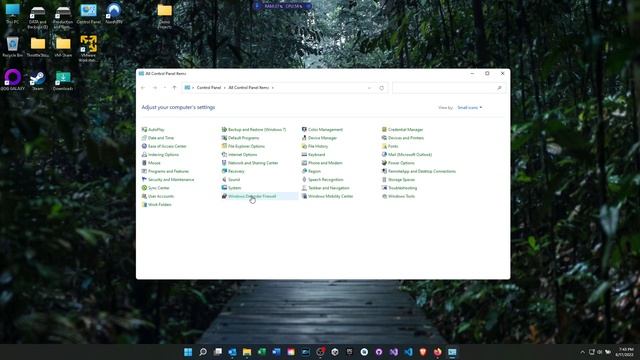640x360 pixels.
Task: Open File History
Action: point(315,146)
